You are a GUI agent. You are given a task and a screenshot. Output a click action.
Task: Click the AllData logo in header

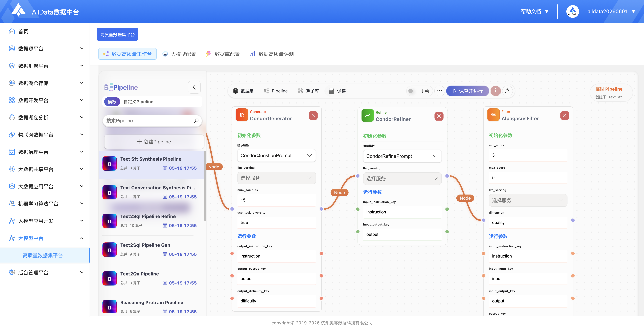18,10
